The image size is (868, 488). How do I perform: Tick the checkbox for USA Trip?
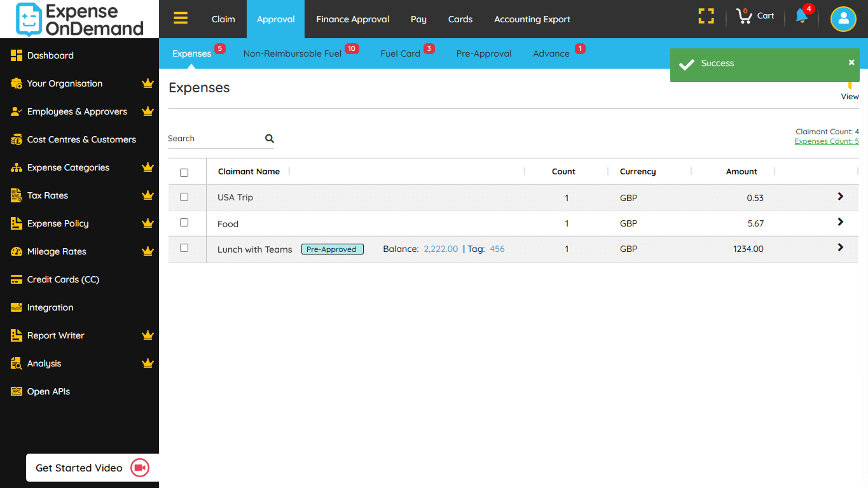pos(184,197)
